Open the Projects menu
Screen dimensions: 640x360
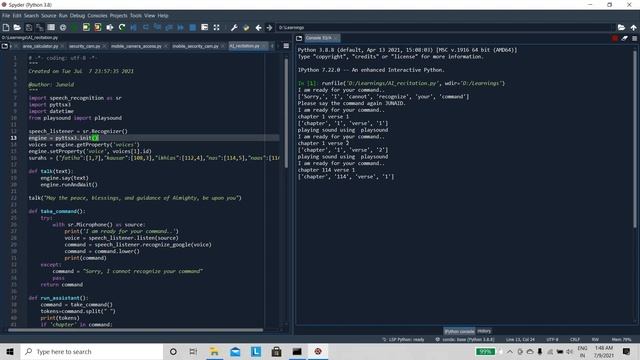coord(118,16)
